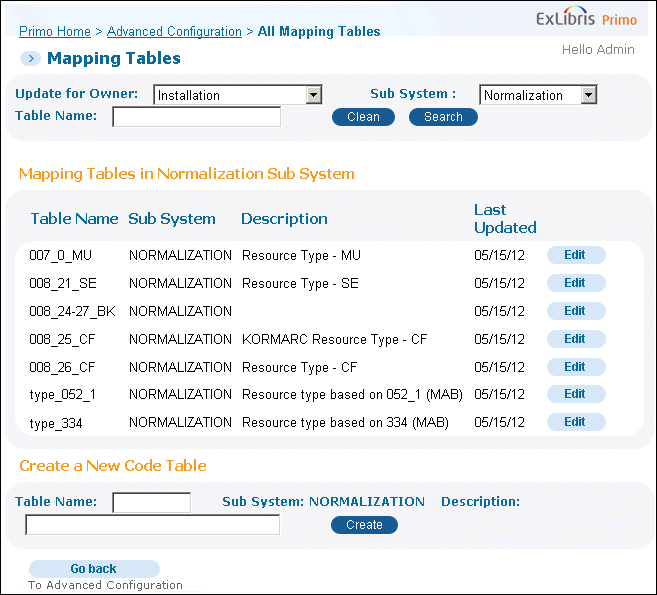
Task: Focus the new table Description field
Action: tap(153, 525)
